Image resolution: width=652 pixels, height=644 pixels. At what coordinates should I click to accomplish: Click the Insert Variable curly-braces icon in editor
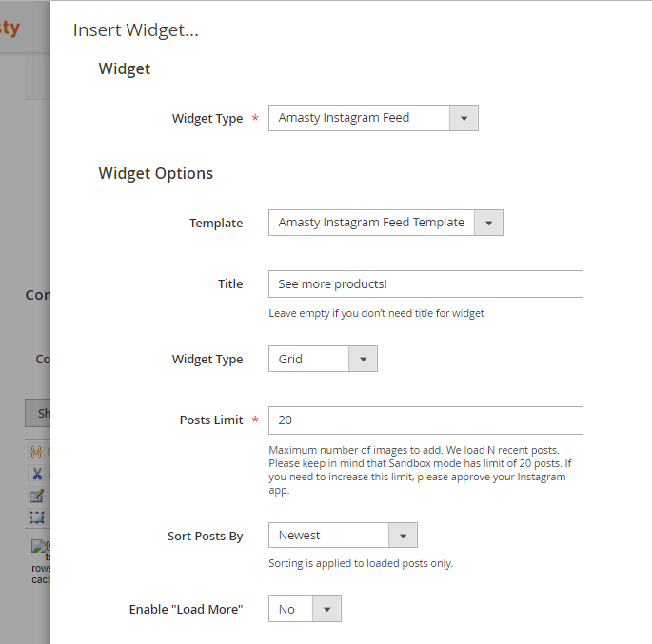[x=36, y=451]
